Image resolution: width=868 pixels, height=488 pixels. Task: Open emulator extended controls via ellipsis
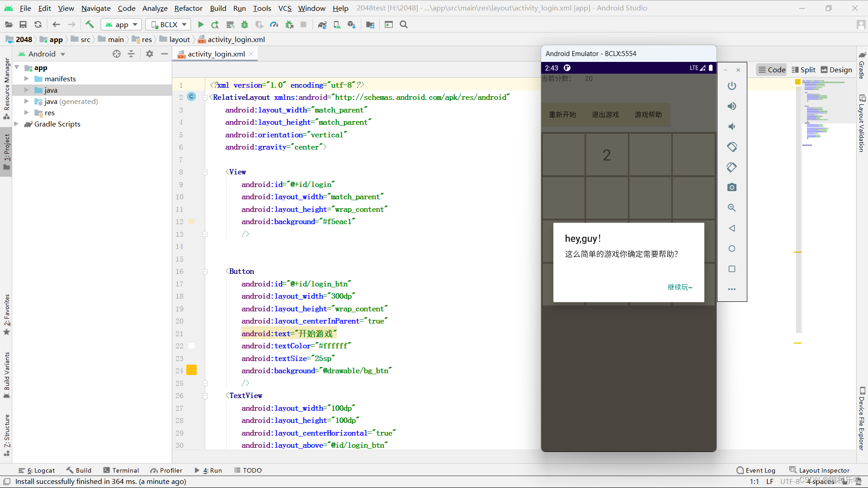(x=732, y=289)
